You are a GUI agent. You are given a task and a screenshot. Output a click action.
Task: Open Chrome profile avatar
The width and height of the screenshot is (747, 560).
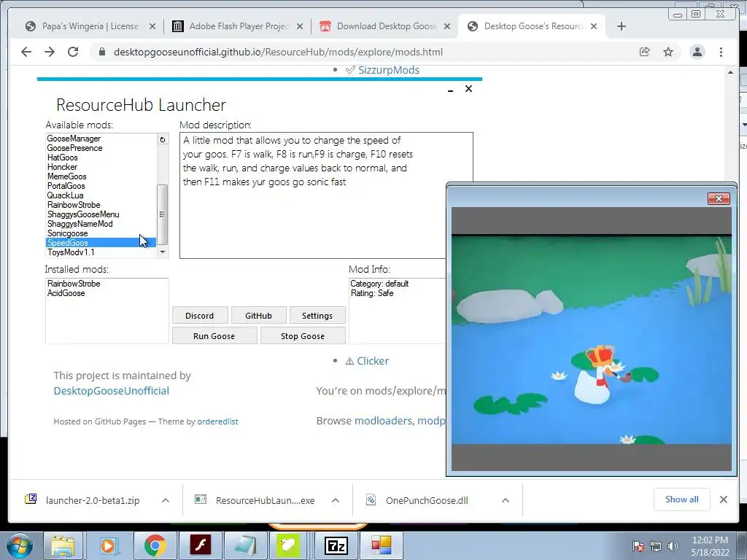pos(697,52)
